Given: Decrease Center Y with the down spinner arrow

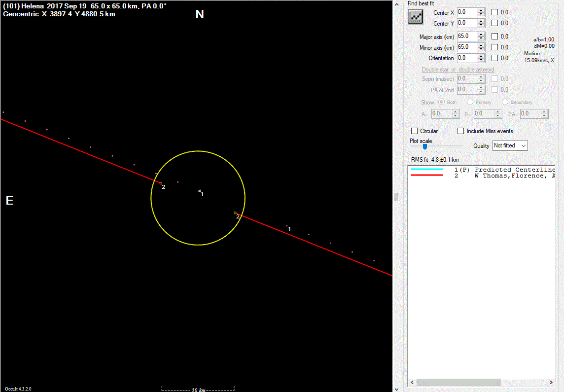Looking at the screenshot, I should [481, 25].
